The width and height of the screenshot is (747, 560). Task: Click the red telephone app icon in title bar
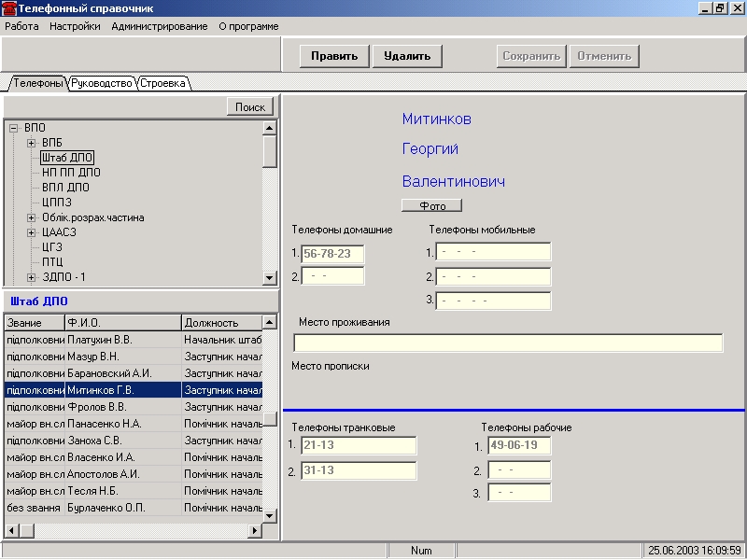click(9, 8)
